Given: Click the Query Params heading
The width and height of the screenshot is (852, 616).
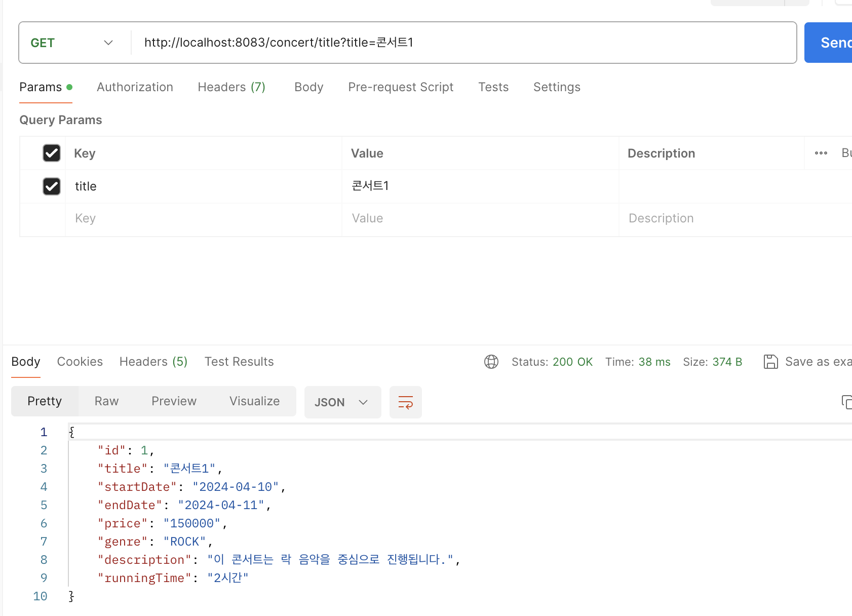Looking at the screenshot, I should click(61, 120).
